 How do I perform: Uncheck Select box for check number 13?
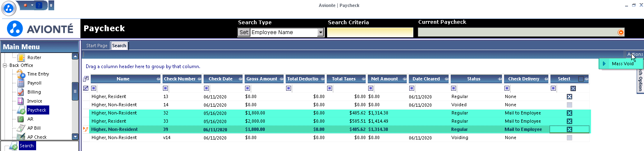click(569, 96)
